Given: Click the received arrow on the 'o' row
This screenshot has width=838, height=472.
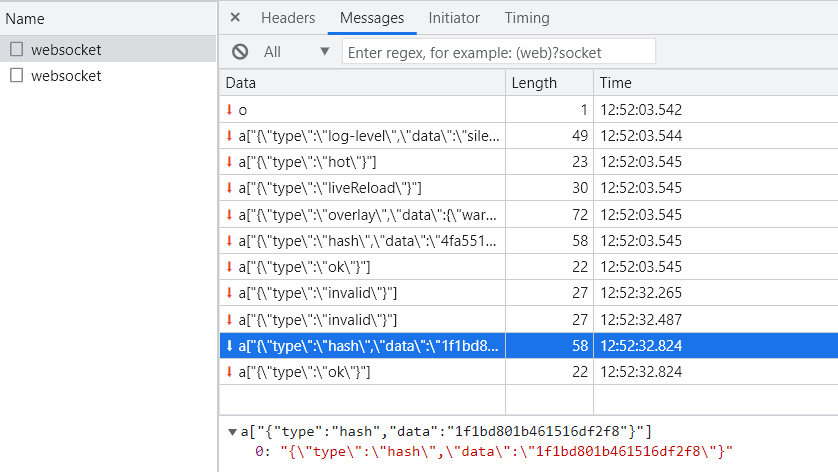Looking at the screenshot, I should pyautogui.click(x=229, y=110).
